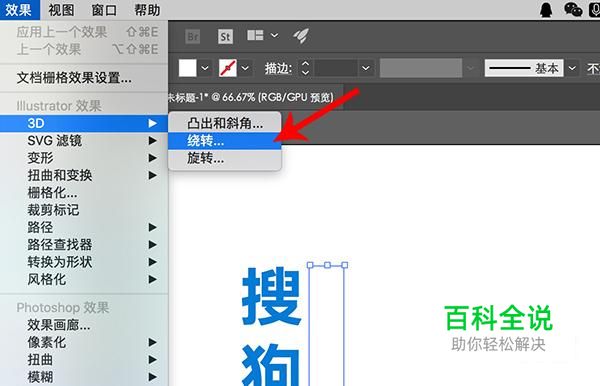Click the stroke weight input field

(336, 68)
